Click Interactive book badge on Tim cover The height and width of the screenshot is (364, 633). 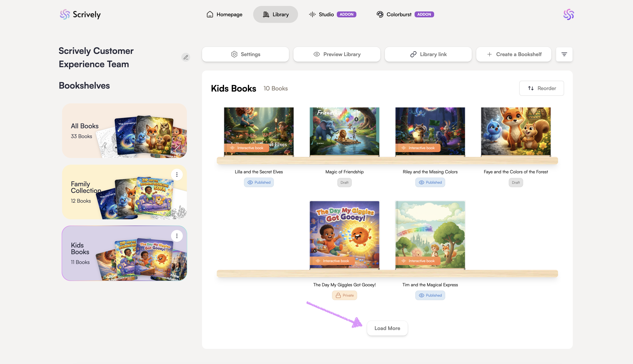point(418,261)
